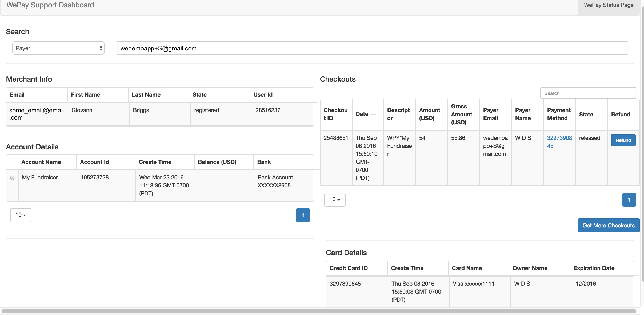Refund checkout 25488651
Image resolution: width=644 pixels, height=315 pixels.
pyautogui.click(x=623, y=140)
